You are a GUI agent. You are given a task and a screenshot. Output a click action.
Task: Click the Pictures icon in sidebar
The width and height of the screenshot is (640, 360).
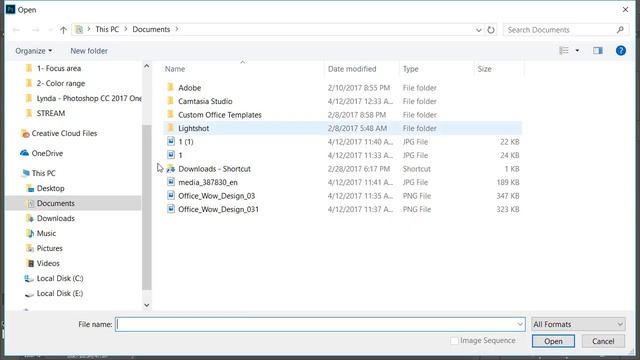[30, 248]
